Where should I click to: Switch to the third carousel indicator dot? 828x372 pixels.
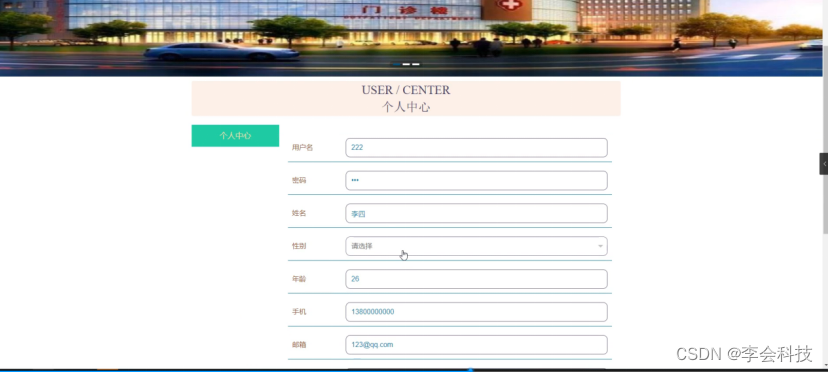pyautogui.click(x=416, y=64)
